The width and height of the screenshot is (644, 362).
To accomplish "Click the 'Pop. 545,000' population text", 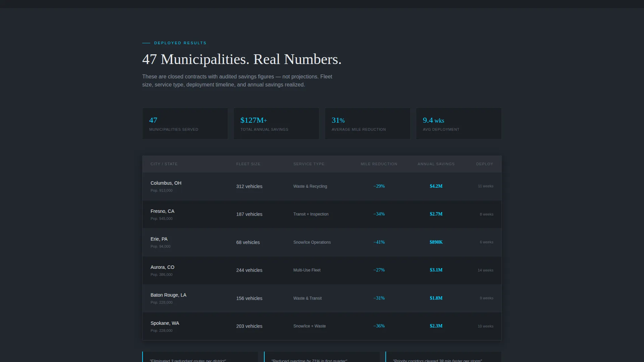I will [162, 219].
